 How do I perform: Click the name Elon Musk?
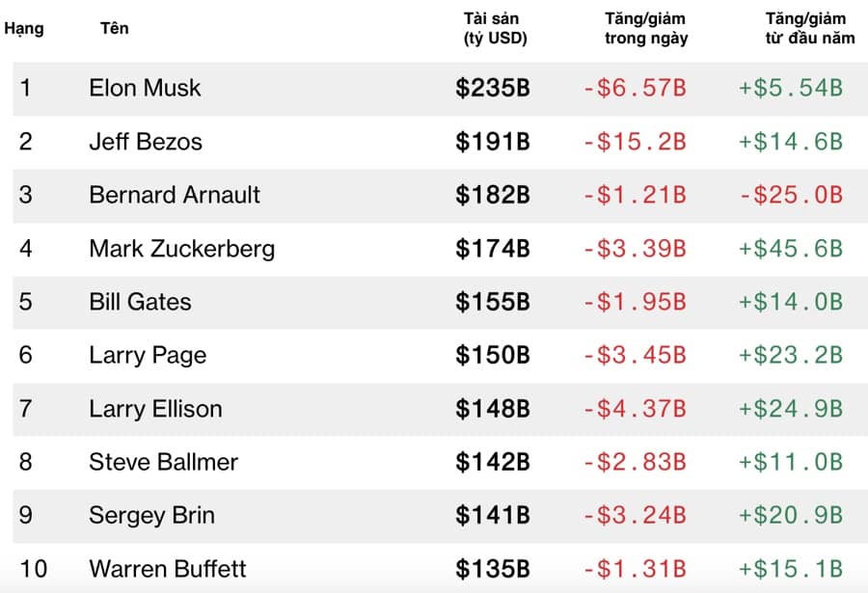(145, 88)
